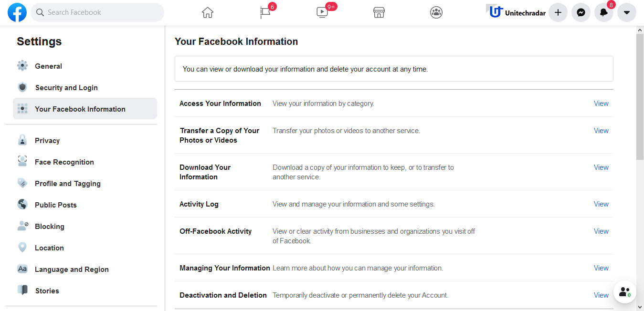The image size is (644, 311).
Task: Open the Pages icon showing 6 notifications
Action: tap(264, 12)
